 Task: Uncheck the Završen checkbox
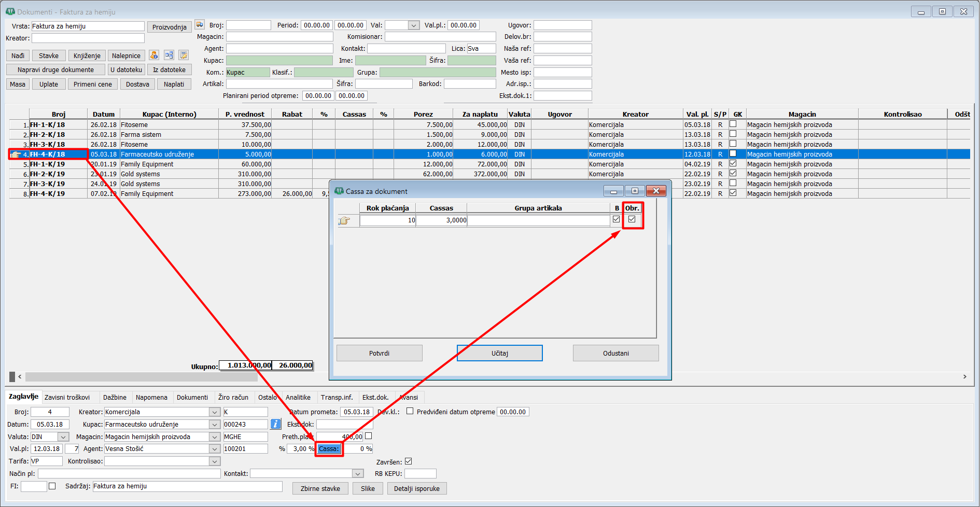pyautogui.click(x=409, y=461)
